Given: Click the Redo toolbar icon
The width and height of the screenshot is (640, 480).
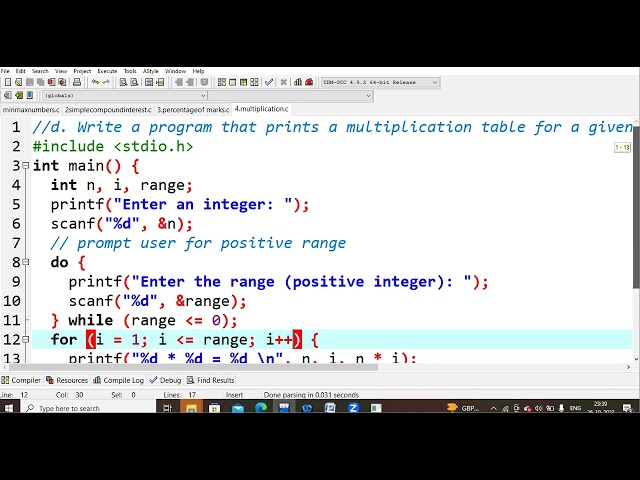Looking at the screenshot, I should 106,82.
